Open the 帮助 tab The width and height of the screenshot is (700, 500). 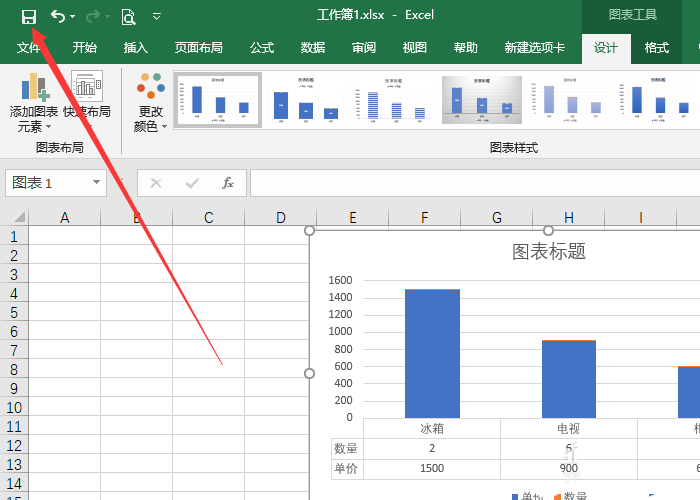coord(466,48)
